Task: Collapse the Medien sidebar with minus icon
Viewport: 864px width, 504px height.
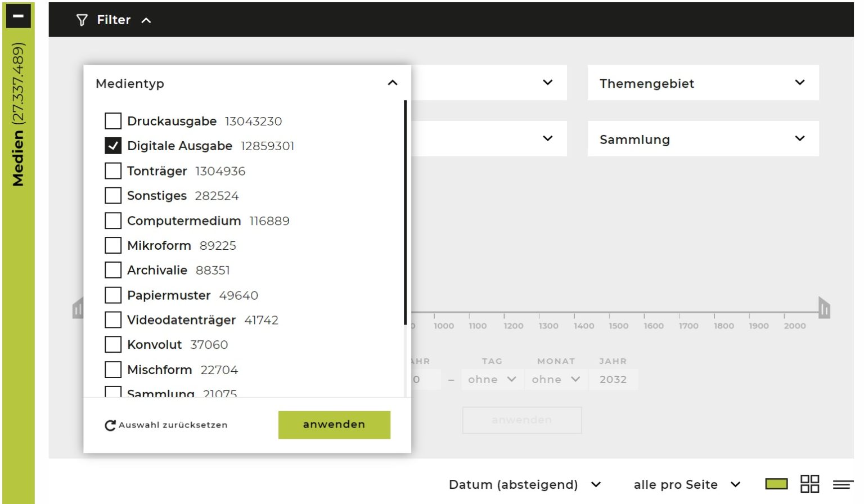Action: point(18,16)
